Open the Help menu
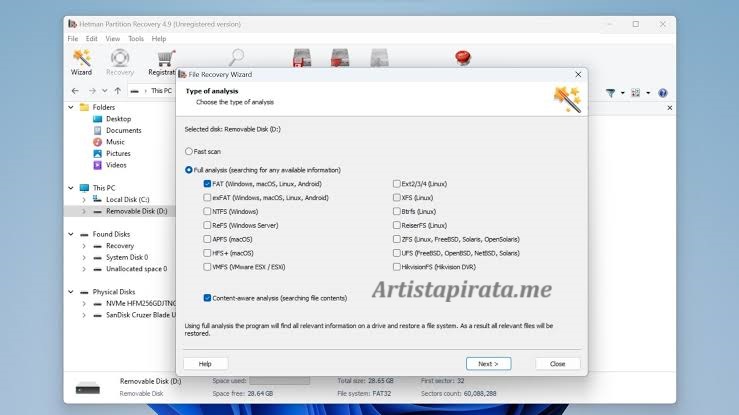The height and width of the screenshot is (415, 739). tap(159, 39)
